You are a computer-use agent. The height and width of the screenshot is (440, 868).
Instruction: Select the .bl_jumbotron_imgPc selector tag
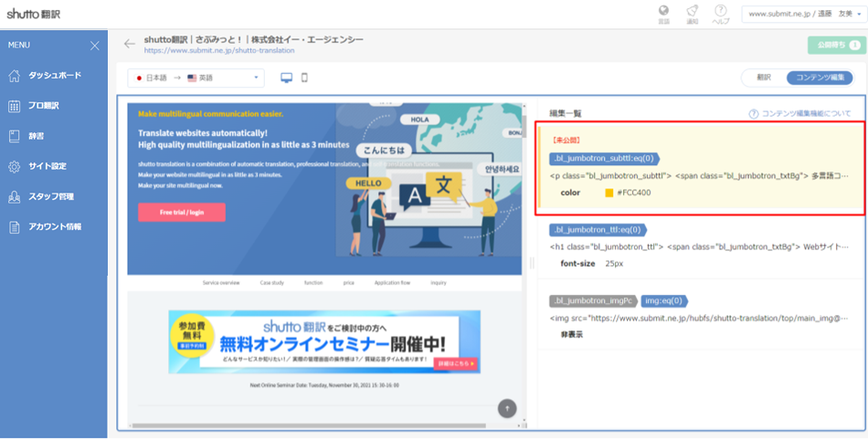[x=595, y=300]
